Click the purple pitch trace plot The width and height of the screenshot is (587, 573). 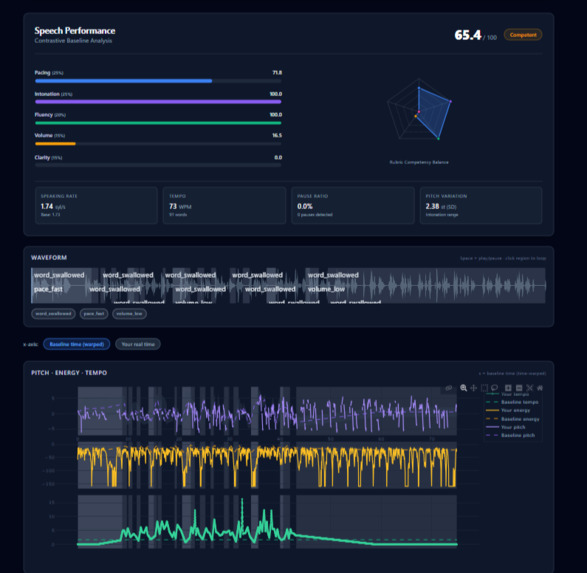(267, 412)
